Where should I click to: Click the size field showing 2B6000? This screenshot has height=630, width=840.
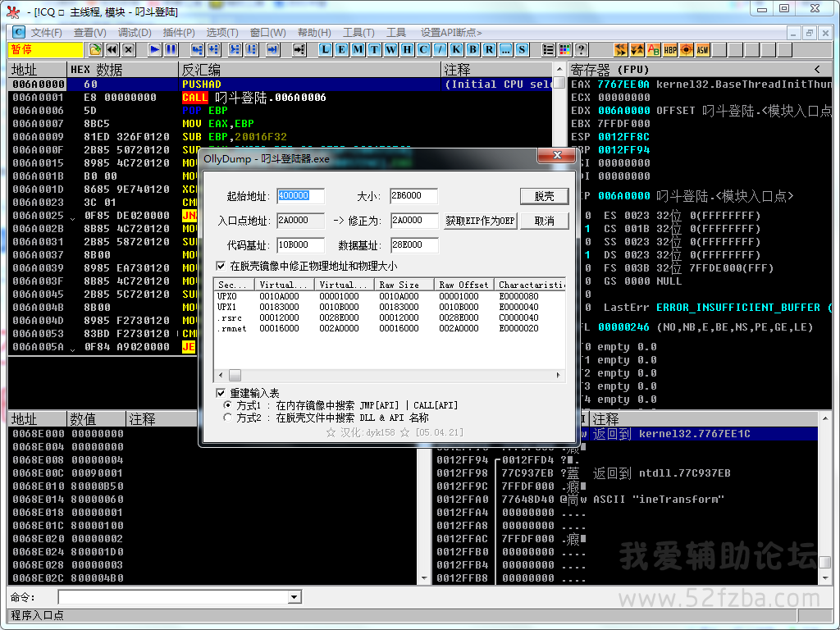(413, 196)
